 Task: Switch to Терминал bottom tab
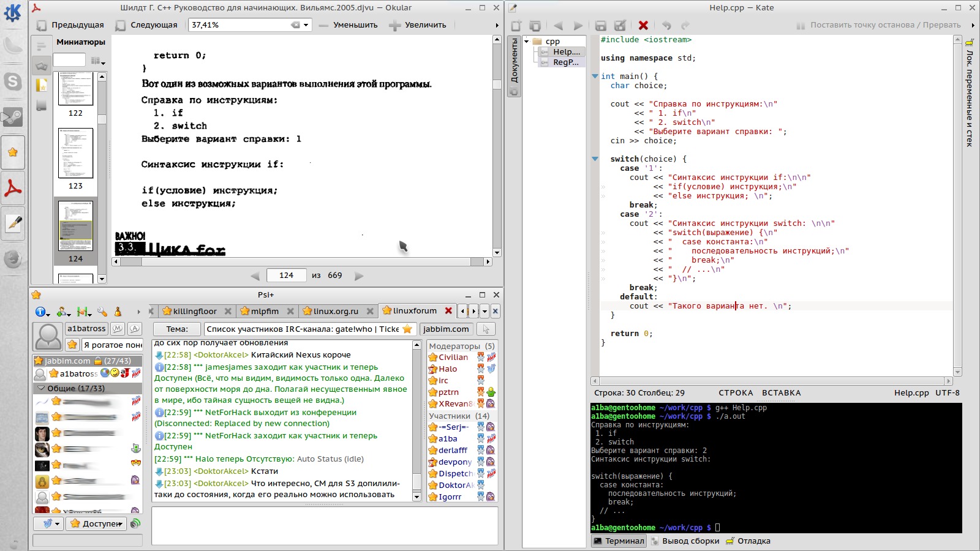pyautogui.click(x=619, y=541)
